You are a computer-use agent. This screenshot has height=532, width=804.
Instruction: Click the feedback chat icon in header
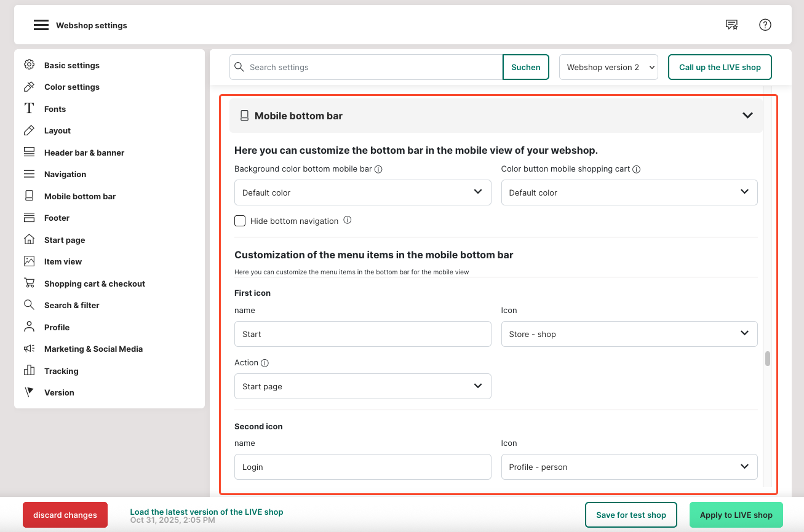[x=731, y=25]
